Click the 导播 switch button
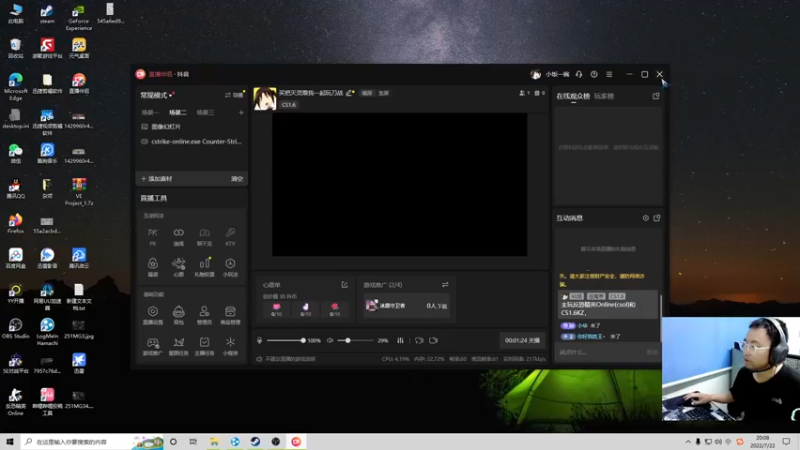 tap(234, 95)
